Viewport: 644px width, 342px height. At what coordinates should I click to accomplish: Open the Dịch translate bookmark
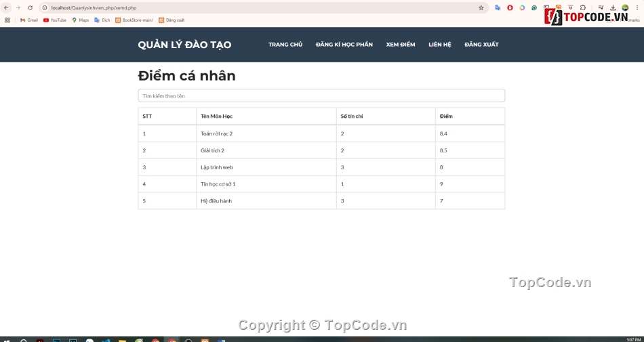coord(102,20)
